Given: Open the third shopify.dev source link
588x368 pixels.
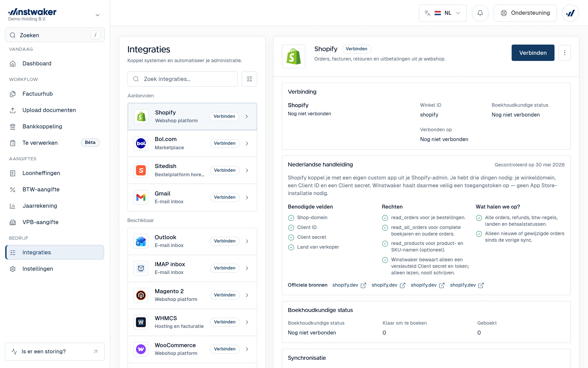Looking at the screenshot, I should [x=428, y=285].
